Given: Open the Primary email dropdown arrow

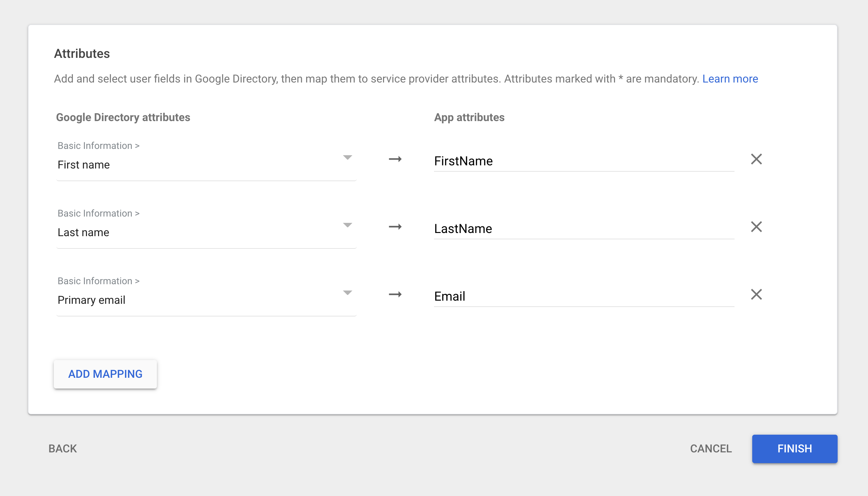Looking at the screenshot, I should [347, 293].
